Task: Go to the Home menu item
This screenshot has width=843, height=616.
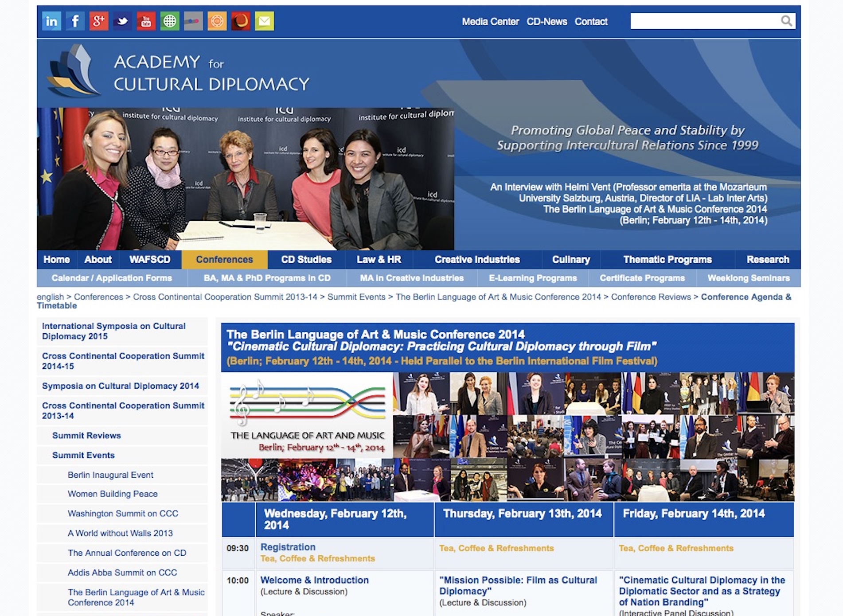Action: pos(57,260)
